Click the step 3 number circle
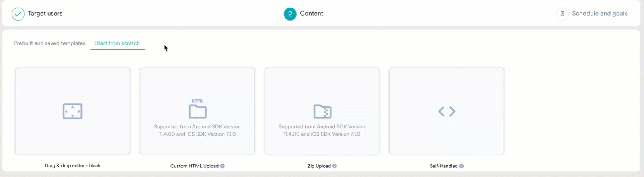The width and height of the screenshot is (644, 177). click(x=562, y=14)
